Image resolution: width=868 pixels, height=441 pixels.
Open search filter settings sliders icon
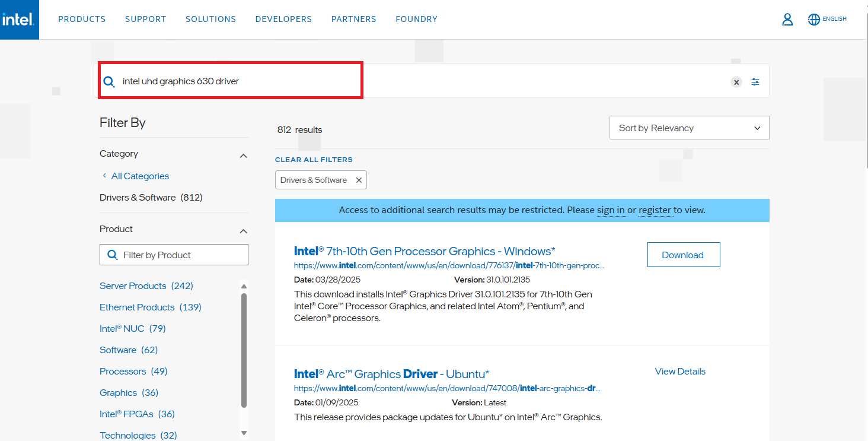[x=755, y=82]
